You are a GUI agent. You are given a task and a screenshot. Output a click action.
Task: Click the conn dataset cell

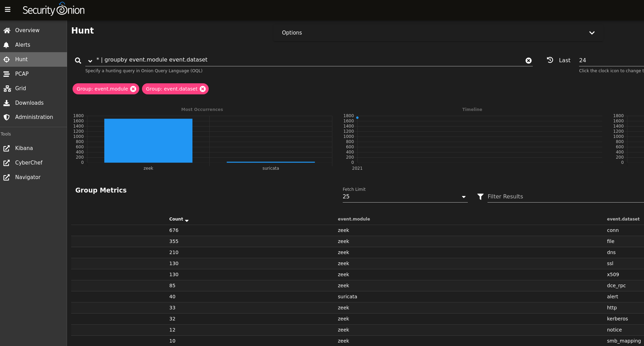pos(613,230)
